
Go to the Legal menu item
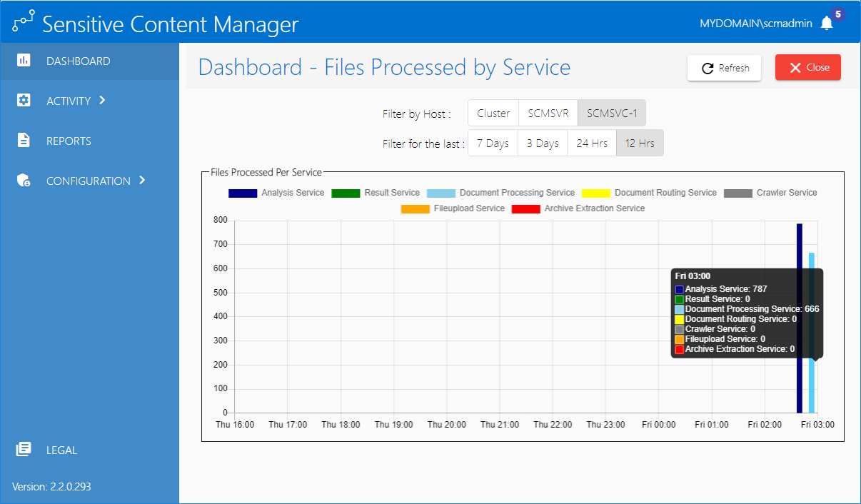coord(61,450)
